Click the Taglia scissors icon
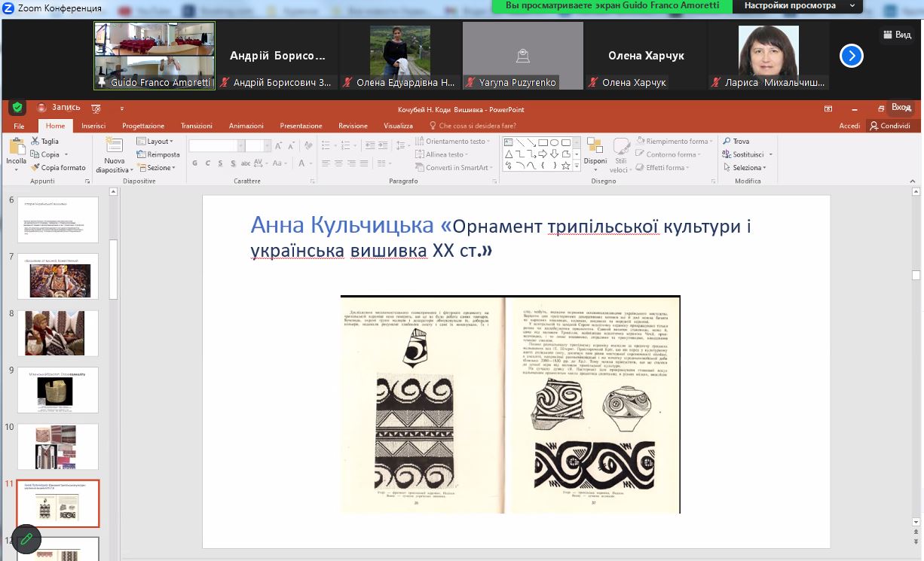This screenshot has height=561, width=924. (35, 142)
